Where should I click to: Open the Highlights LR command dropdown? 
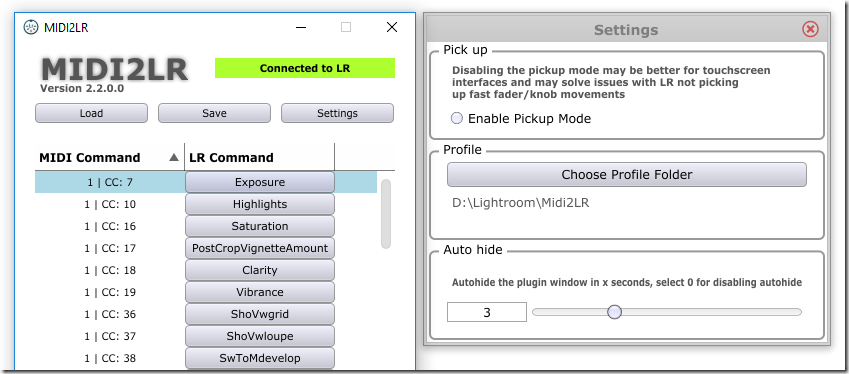[x=260, y=205]
